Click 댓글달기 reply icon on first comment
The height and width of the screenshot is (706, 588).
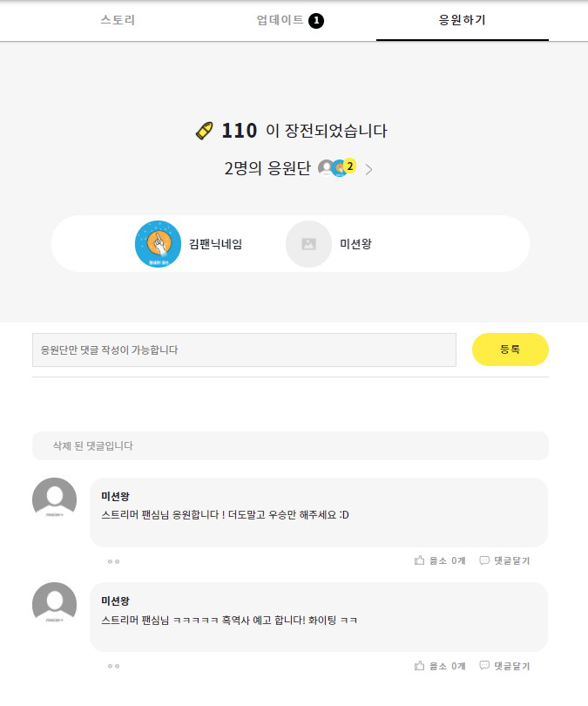pyautogui.click(x=484, y=560)
